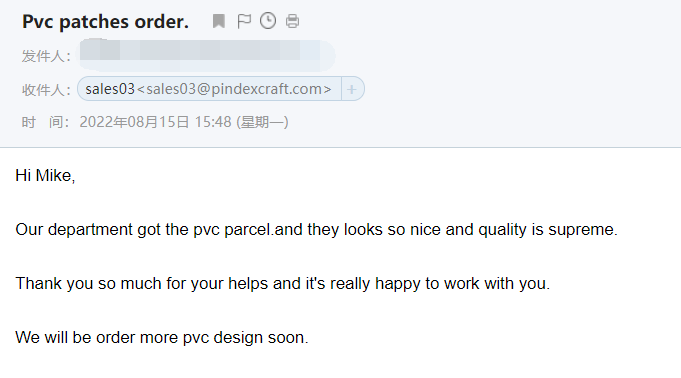Select the sales03 recipient address chip

point(209,89)
